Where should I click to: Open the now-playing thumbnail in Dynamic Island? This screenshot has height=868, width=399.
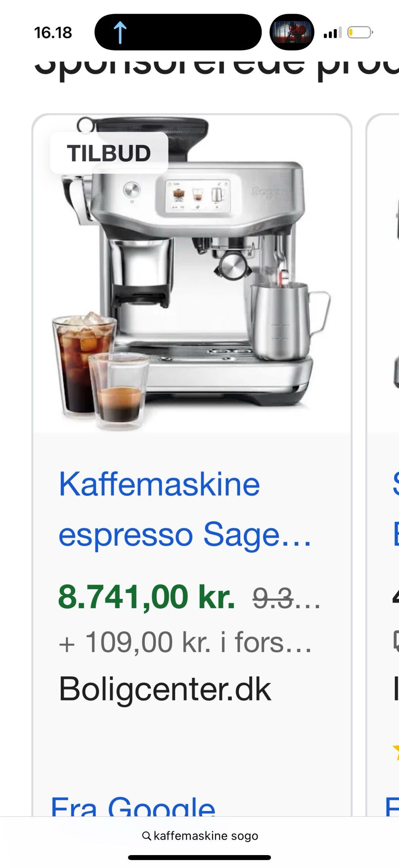(292, 32)
